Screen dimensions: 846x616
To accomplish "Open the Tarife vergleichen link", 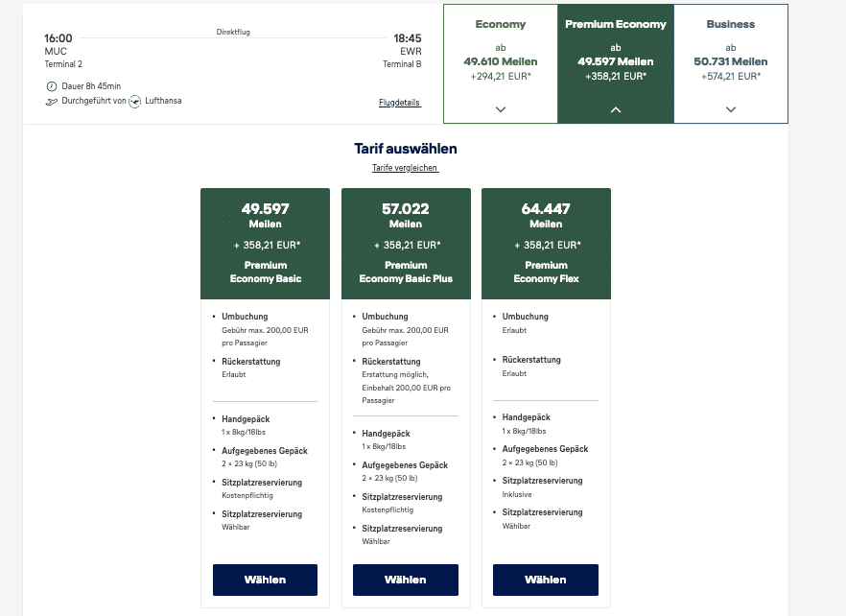I will (x=405, y=168).
